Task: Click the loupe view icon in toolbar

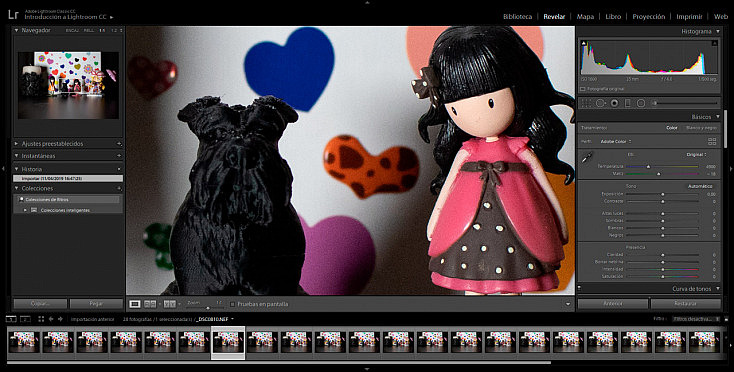Action: coord(135,304)
